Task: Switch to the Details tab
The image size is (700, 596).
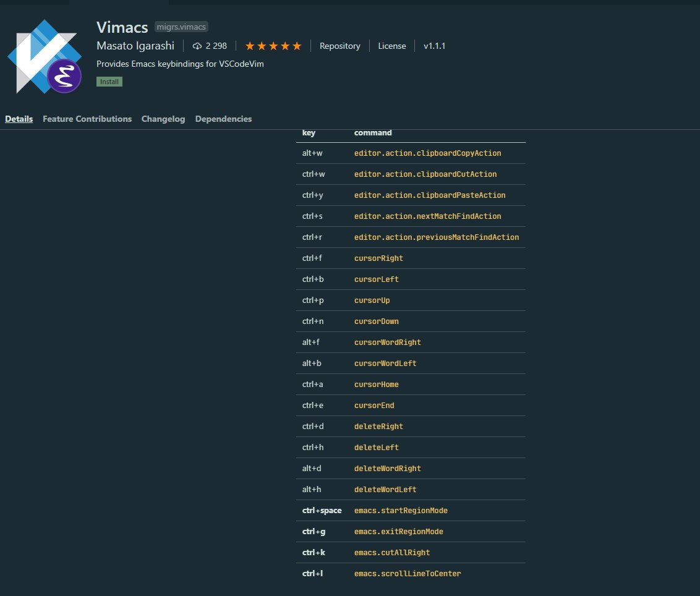Action: [19, 119]
